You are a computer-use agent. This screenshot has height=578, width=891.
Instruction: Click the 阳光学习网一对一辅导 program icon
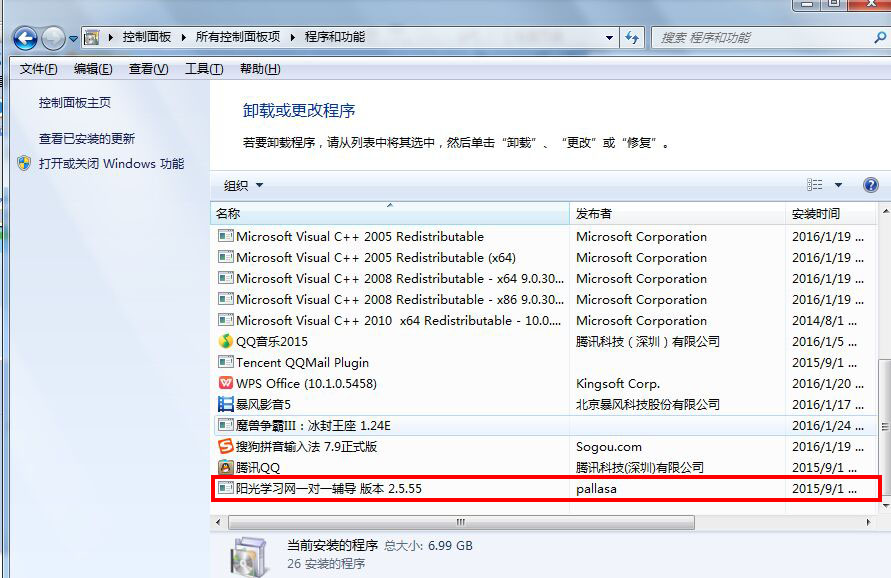click(x=226, y=488)
